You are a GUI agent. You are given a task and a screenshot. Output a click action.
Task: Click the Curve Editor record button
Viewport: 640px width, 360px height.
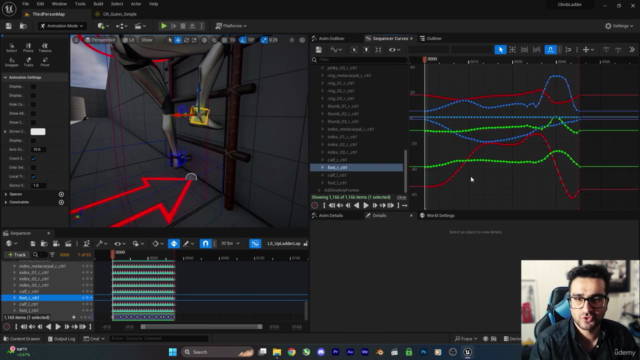point(315,205)
